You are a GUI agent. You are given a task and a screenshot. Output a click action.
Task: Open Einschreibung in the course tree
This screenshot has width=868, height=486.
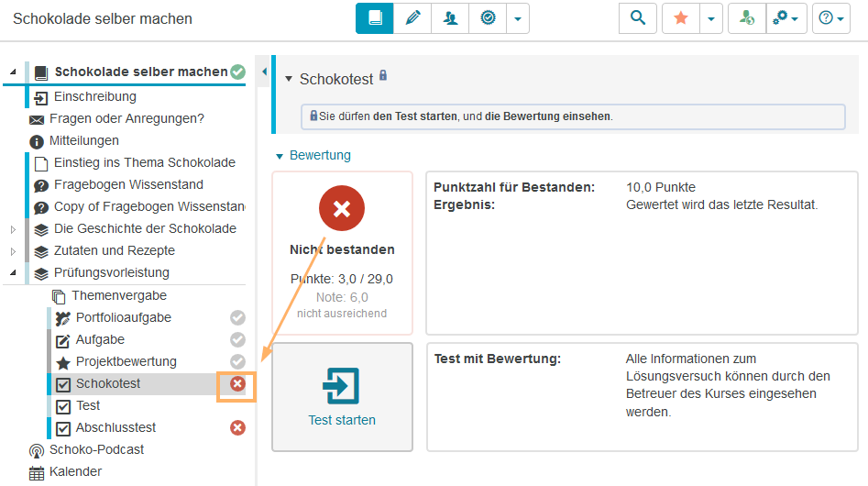(x=94, y=96)
